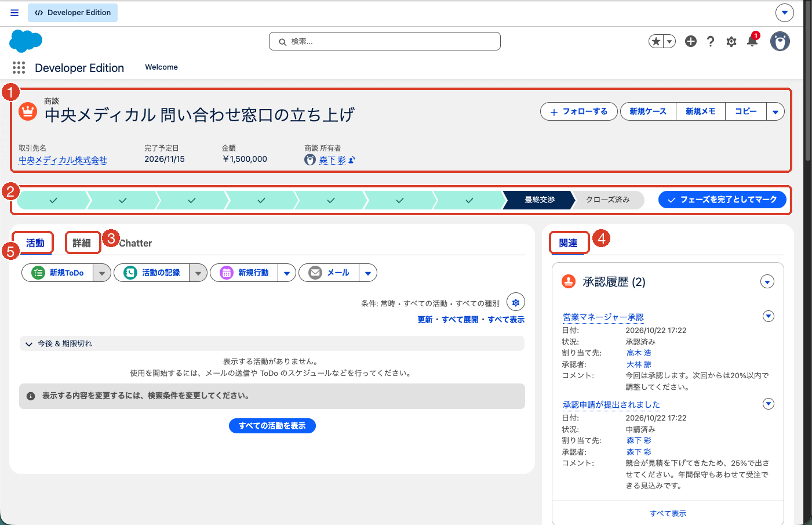This screenshot has width=812, height=525.
Task: Open actions for 営業マネージャー承認 row
Action: click(769, 316)
